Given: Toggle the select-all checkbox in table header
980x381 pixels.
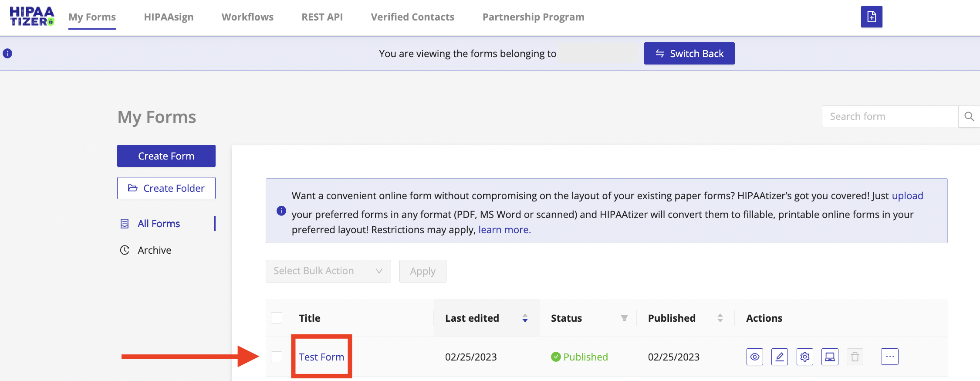Looking at the screenshot, I should [277, 318].
